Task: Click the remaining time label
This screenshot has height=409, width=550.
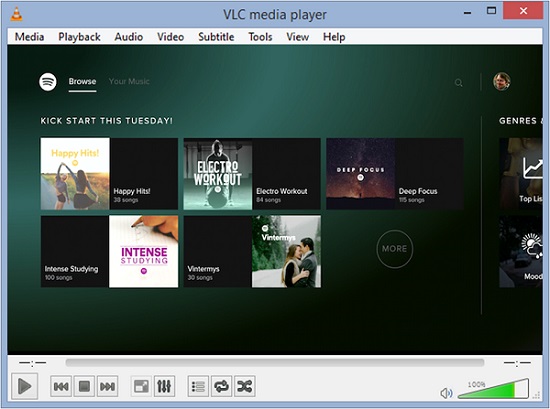Action: tap(517, 363)
